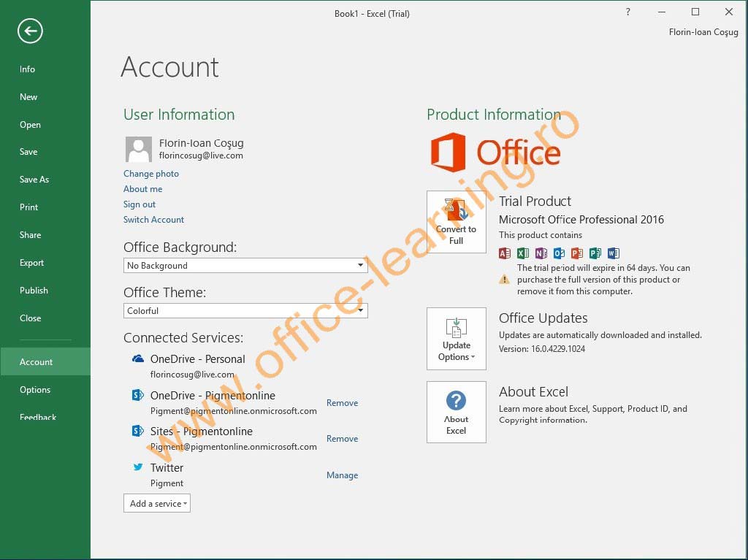Screen dimensions: 748x560
Task: Click the trial expiry warning icon
Action: pyautogui.click(x=504, y=280)
